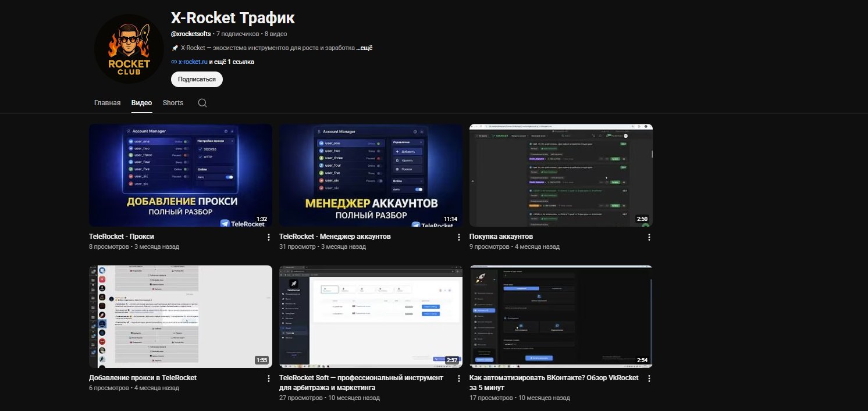The width and height of the screenshot is (868, 411).
Task: Open the TeleRocket Soft video thumbnail
Action: (371, 317)
